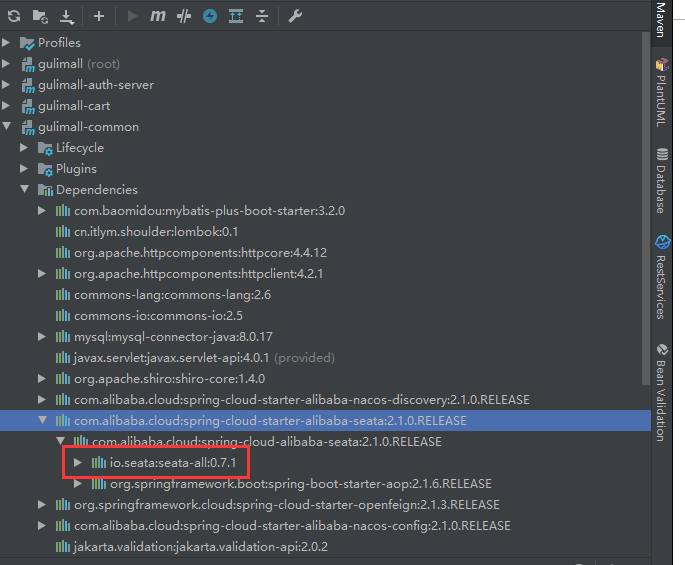Click Generate Sources and Update Folders icon

(x=40, y=16)
